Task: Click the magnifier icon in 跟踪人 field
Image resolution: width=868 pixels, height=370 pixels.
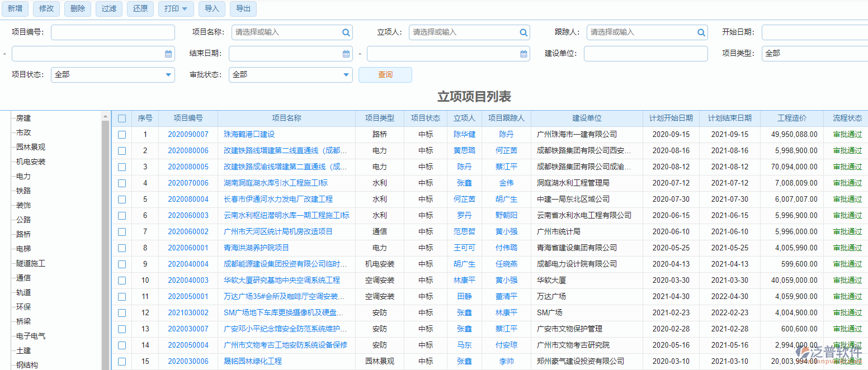Action: [701, 32]
